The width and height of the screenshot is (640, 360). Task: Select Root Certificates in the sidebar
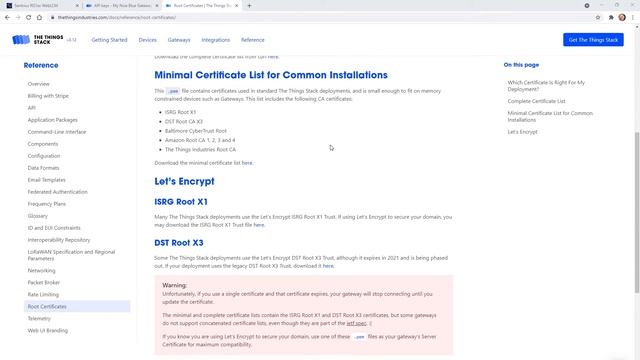pos(77,307)
